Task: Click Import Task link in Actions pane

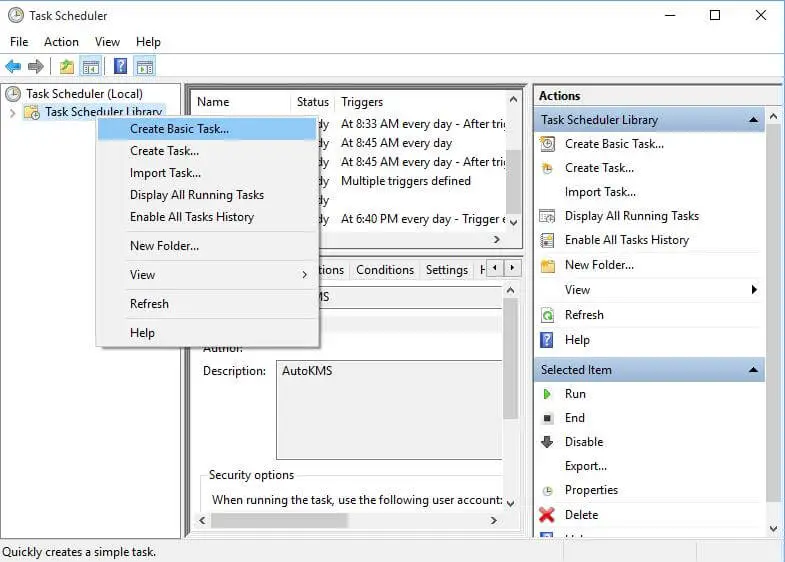Action: tap(600, 192)
